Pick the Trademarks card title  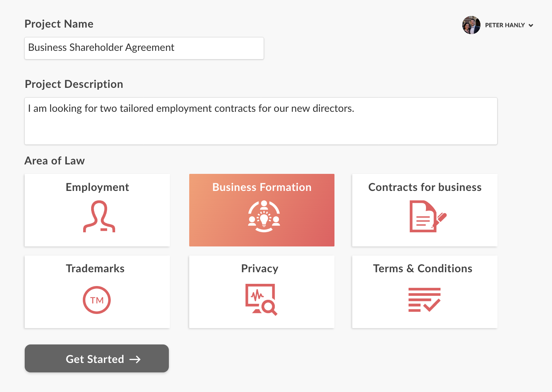coord(95,269)
